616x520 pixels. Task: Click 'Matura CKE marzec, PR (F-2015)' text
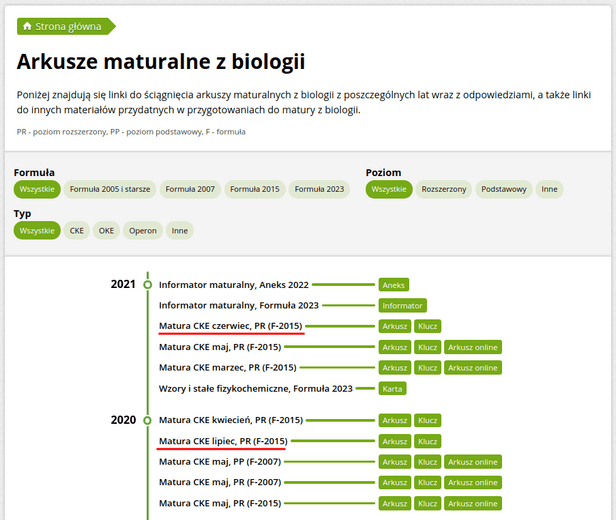pyautogui.click(x=227, y=368)
